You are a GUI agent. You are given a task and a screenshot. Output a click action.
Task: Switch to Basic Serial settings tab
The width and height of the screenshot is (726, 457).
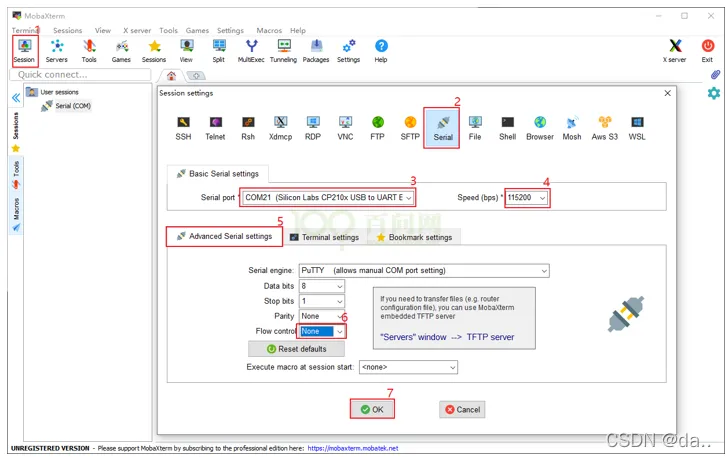[218, 174]
